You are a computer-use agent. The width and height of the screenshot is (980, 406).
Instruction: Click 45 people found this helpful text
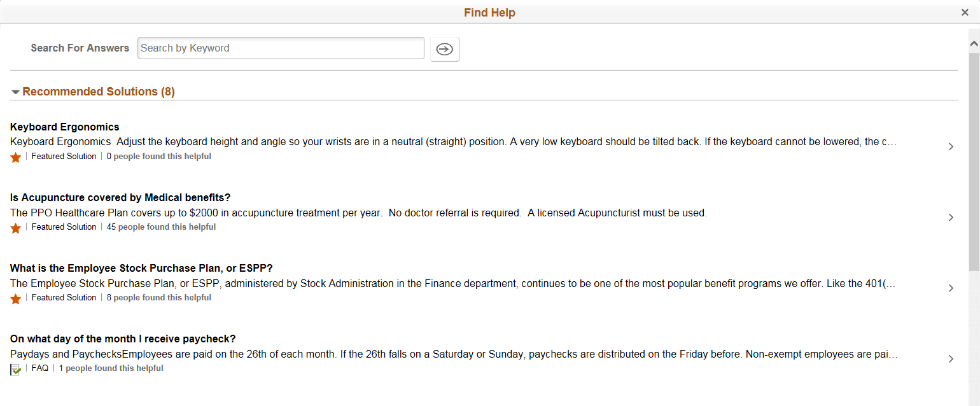tap(161, 227)
